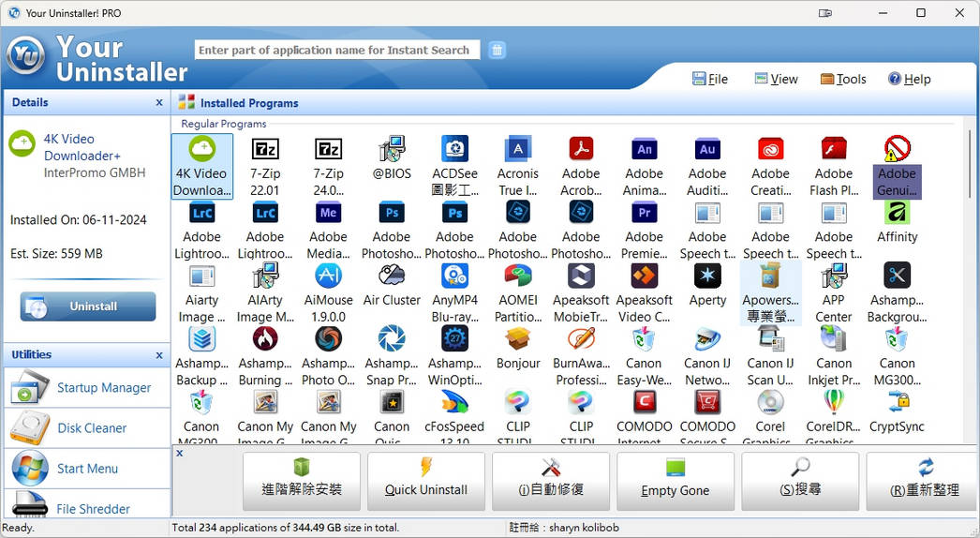The height and width of the screenshot is (538, 980).
Task: Select the 4K Video Downloader program icon in grid
Action: pos(201,149)
